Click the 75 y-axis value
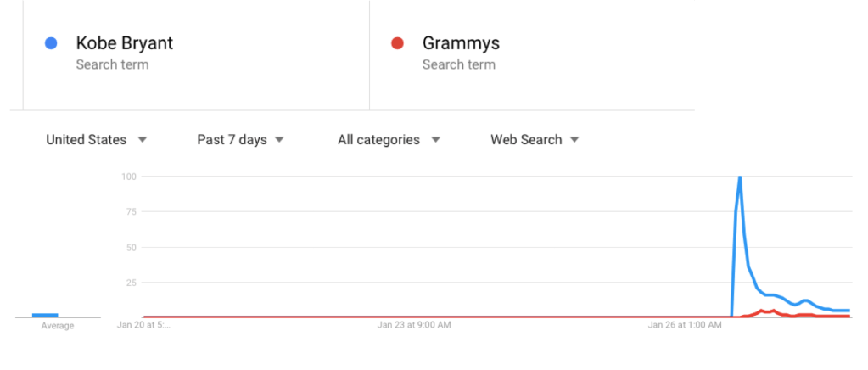Screen dimensions: 868x370 [x=132, y=212]
